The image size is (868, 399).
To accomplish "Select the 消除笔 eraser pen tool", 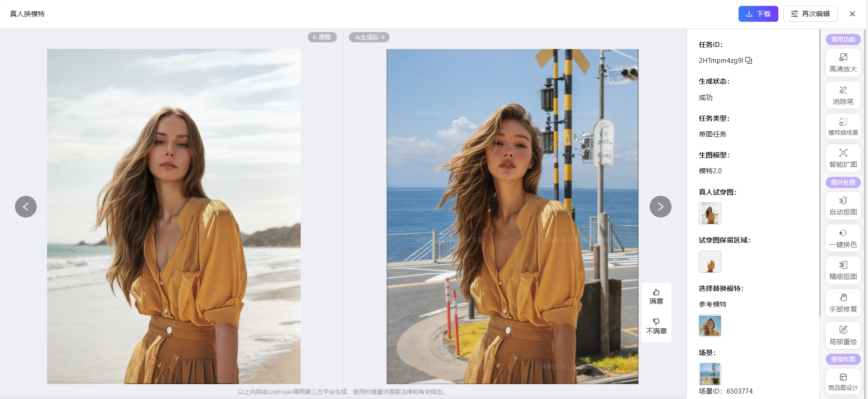I will (843, 95).
